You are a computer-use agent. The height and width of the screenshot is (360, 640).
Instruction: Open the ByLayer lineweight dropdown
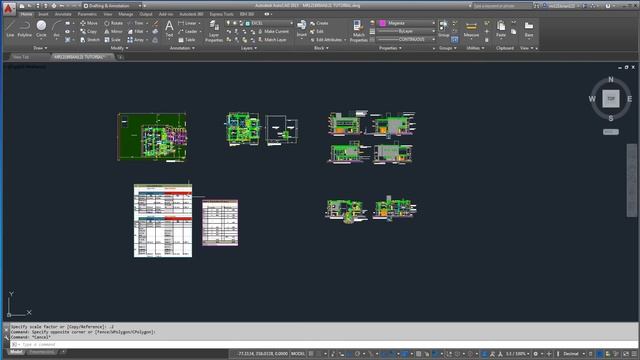click(x=407, y=31)
